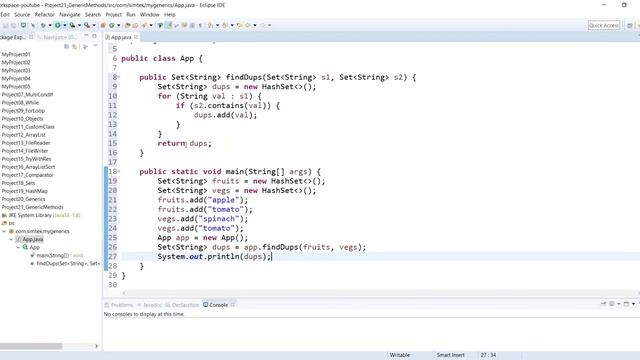Screen dimensions: 640x360
Task: Click Smart Insert in the status bar
Action: pyautogui.click(x=450, y=355)
